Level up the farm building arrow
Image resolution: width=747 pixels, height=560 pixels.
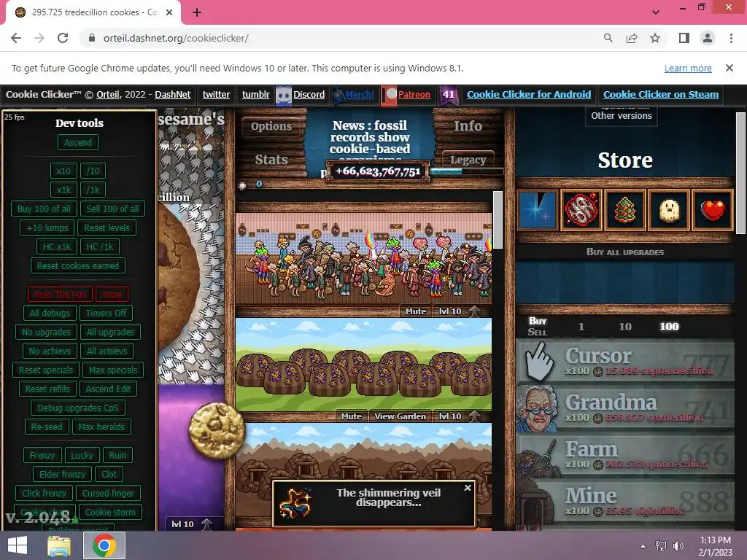(x=473, y=416)
